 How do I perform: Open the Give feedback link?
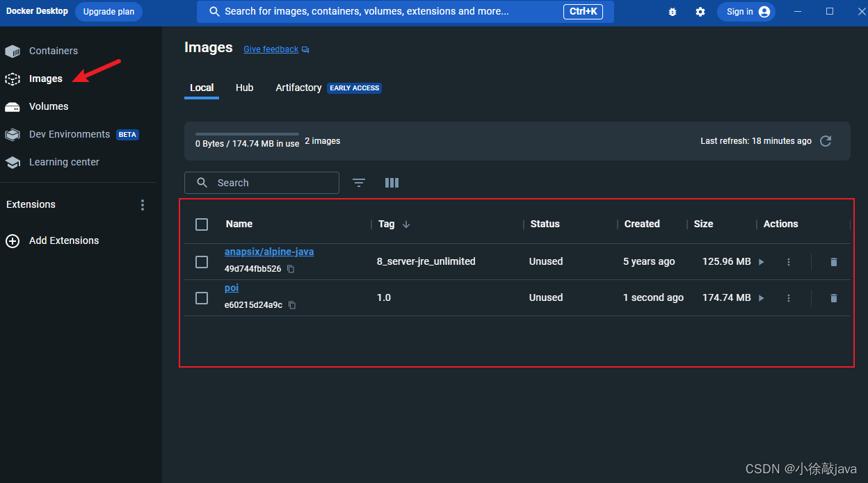pos(271,49)
